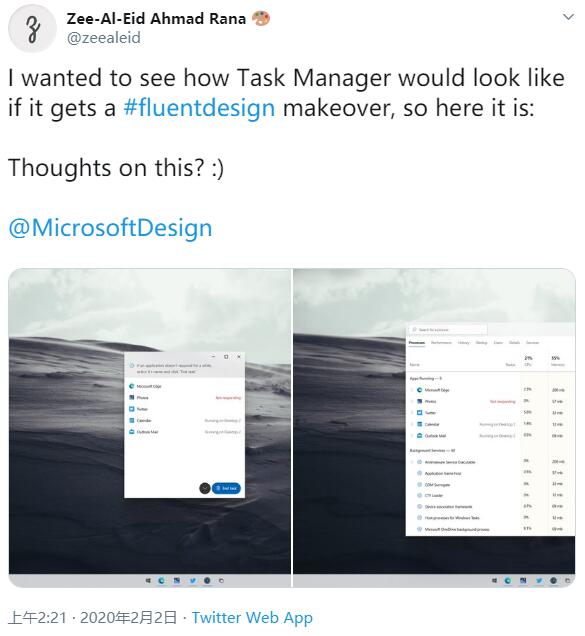Image resolution: width=585 pixels, height=636 pixels.
Task: Open the @MicrosoftDesign mention
Action: tap(110, 228)
